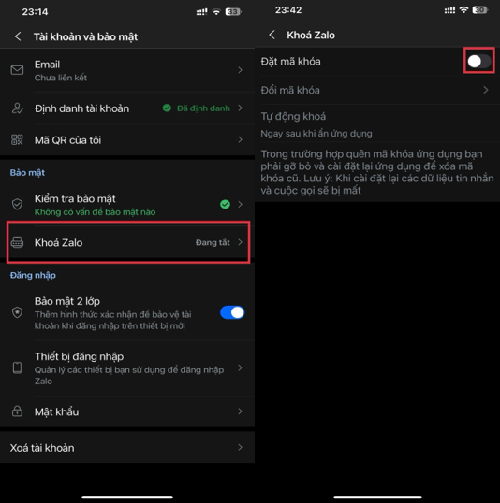Turn on the Đặt mã khóa switch

coord(479,61)
